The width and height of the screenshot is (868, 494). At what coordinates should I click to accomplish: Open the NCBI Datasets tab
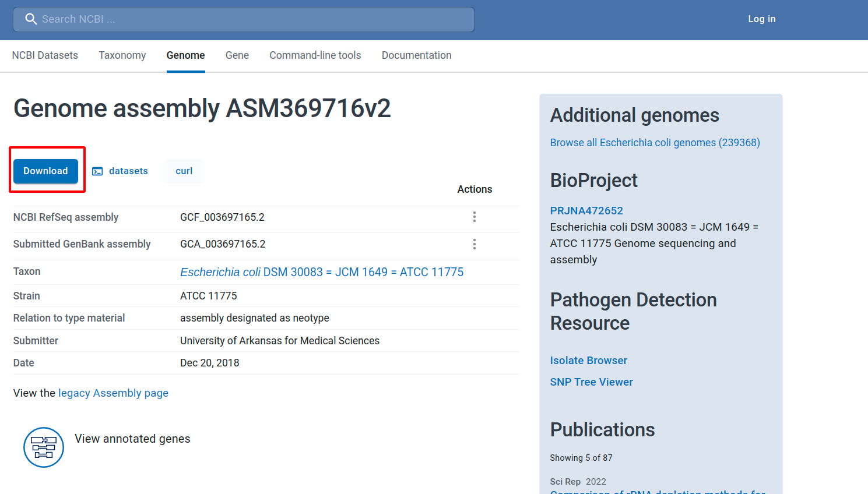[x=45, y=55]
